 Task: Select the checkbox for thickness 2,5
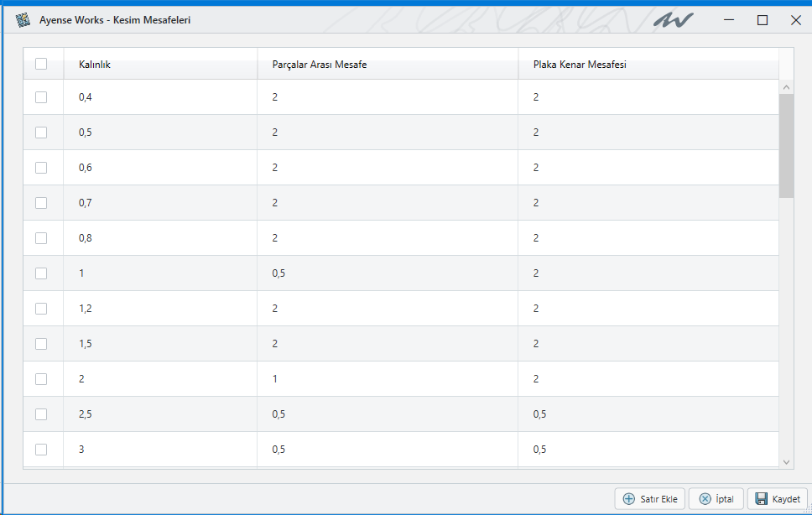pos(41,414)
